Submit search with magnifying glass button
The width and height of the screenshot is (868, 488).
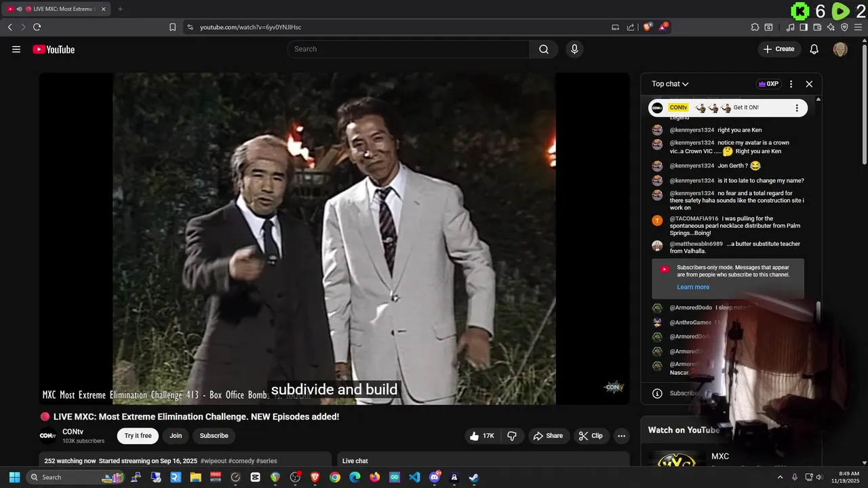pos(544,49)
